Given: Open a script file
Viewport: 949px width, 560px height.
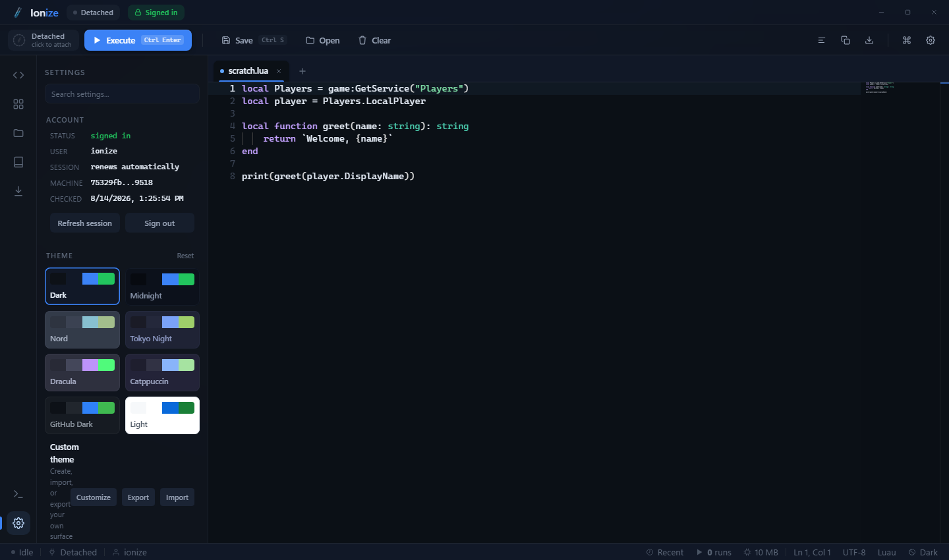Looking at the screenshot, I should 323,40.
